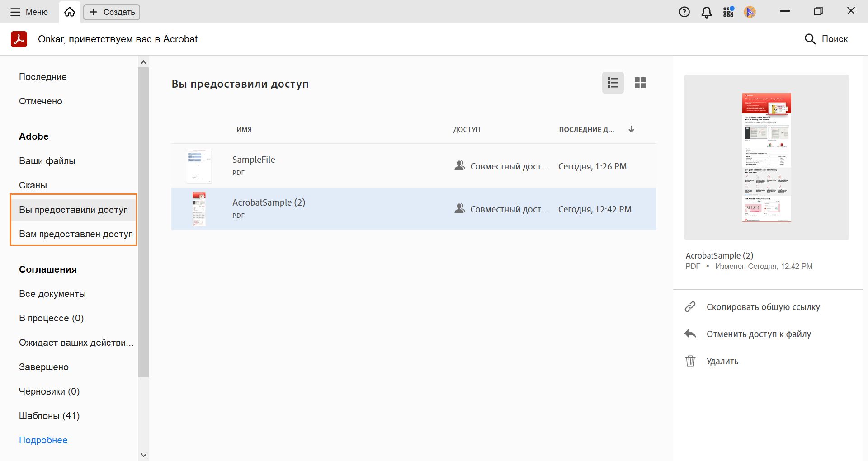Switch to list view of shared files
Viewport: 868px width, 461px height.
pos(613,83)
